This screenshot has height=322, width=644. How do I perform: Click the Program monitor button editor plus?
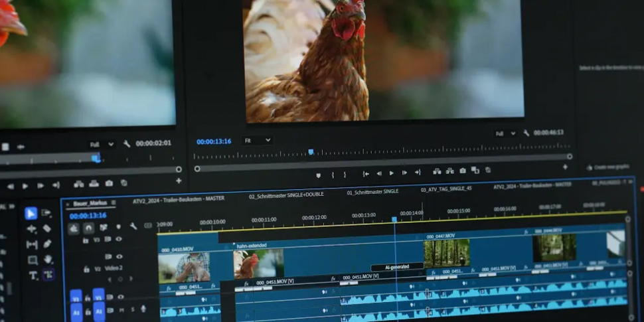point(565,167)
